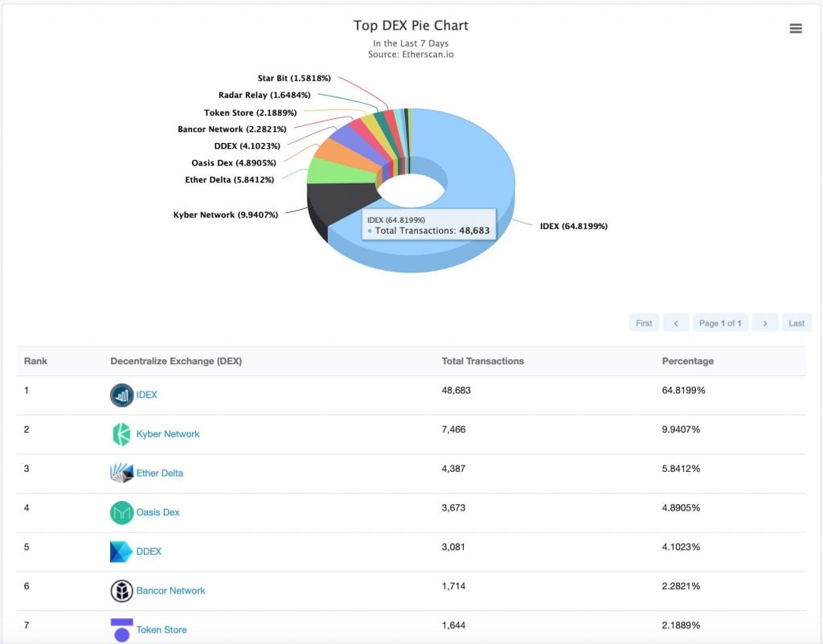
Task: Click the 64.8199% percentage table cell
Action: point(683,391)
